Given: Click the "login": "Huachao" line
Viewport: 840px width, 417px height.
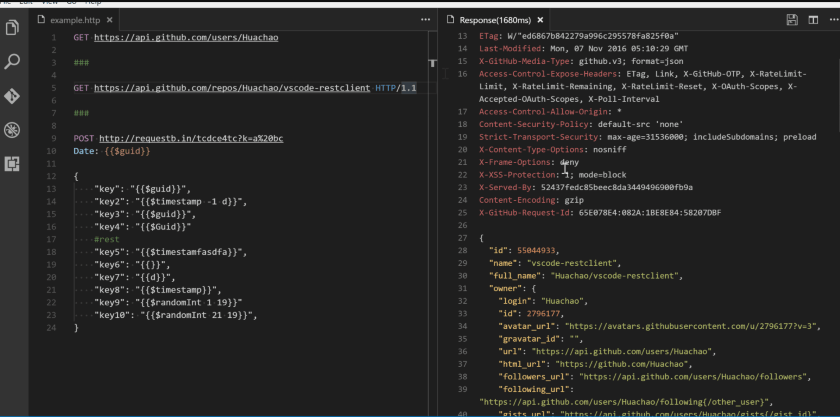Looking at the screenshot, I should [x=543, y=301].
